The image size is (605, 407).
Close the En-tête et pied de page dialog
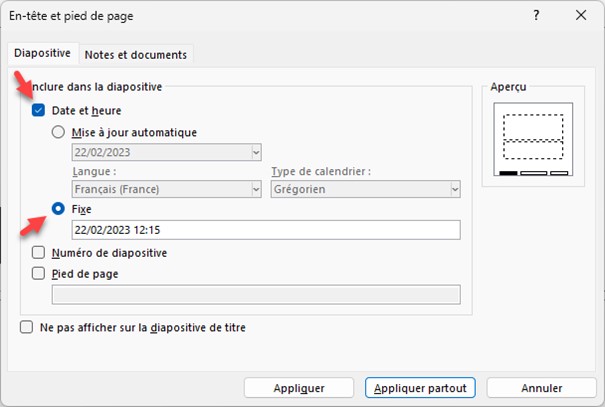pyautogui.click(x=580, y=15)
